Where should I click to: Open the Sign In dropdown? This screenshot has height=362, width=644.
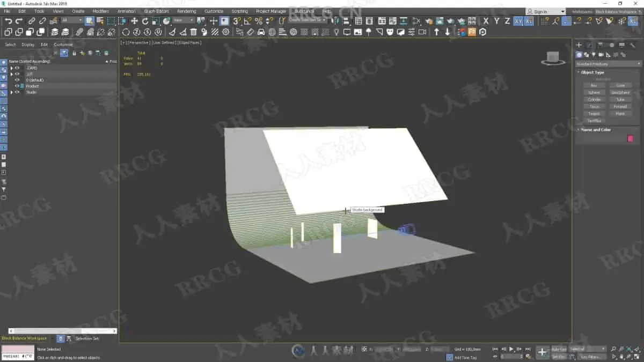(x=546, y=11)
